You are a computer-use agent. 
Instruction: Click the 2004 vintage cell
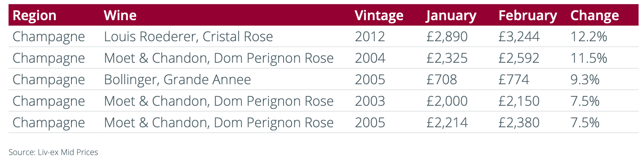370,58
